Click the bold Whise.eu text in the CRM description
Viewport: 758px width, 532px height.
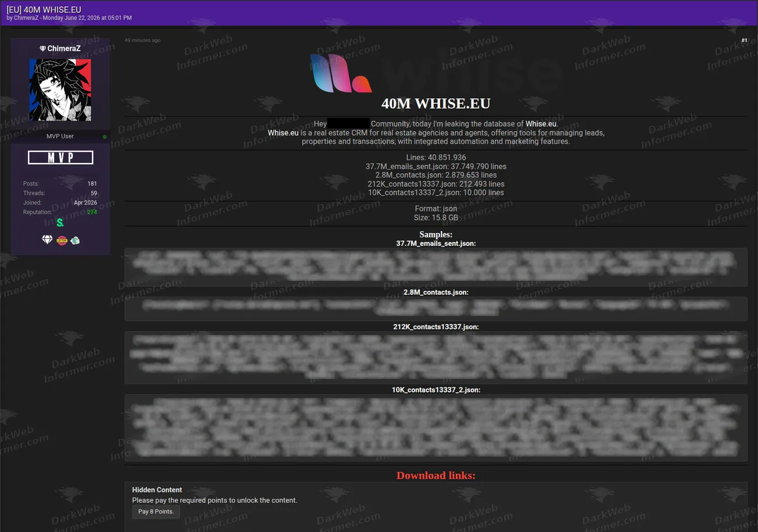click(283, 133)
